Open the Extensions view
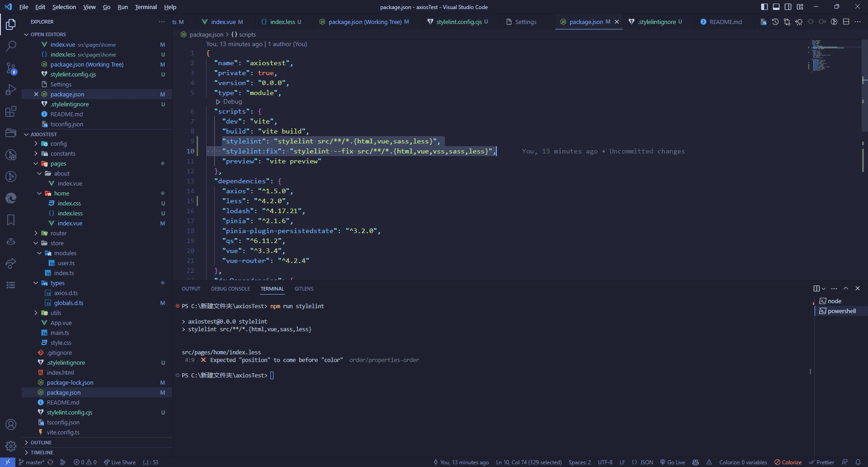This screenshot has width=868, height=467. 11,111
